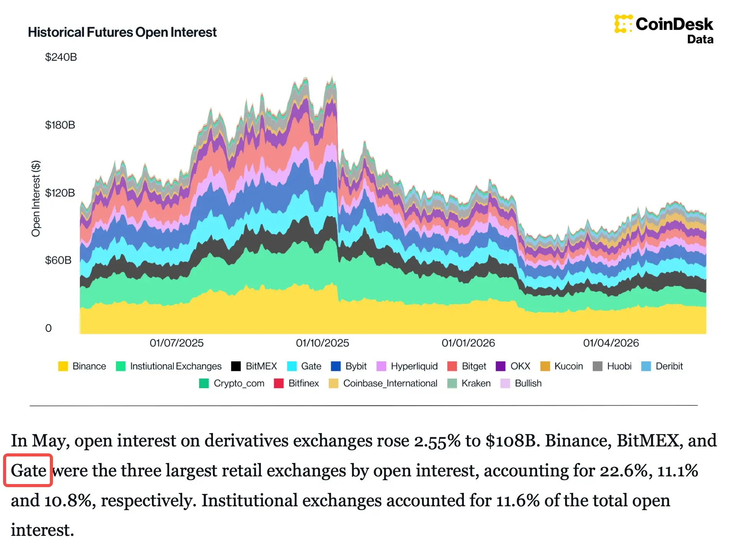Select the OKX legend label
This screenshot has width=732, height=560.
point(520,366)
